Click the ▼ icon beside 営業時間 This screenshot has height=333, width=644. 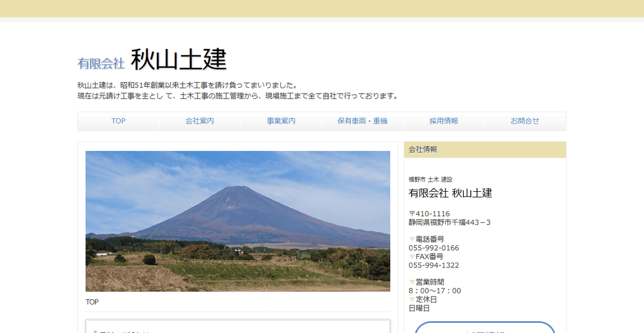(x=411, y=282)
